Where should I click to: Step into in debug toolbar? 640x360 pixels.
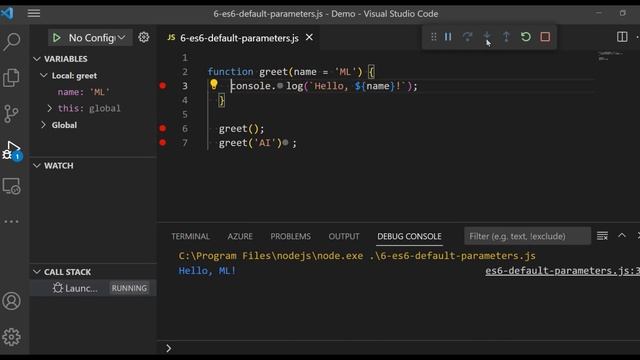click(x=487, y=37)
